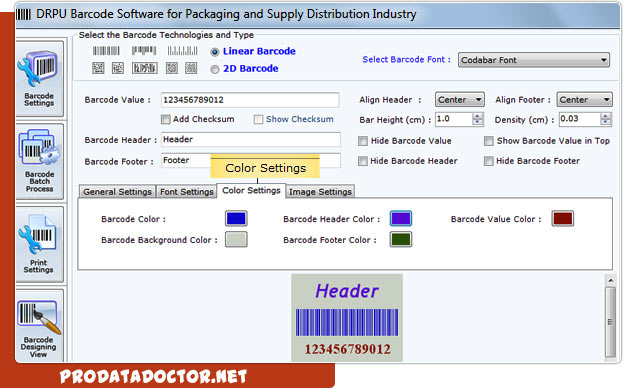The image size is (623, 388).
Task: Click the 'Barcode Header Color :' label
Action: 331,219
